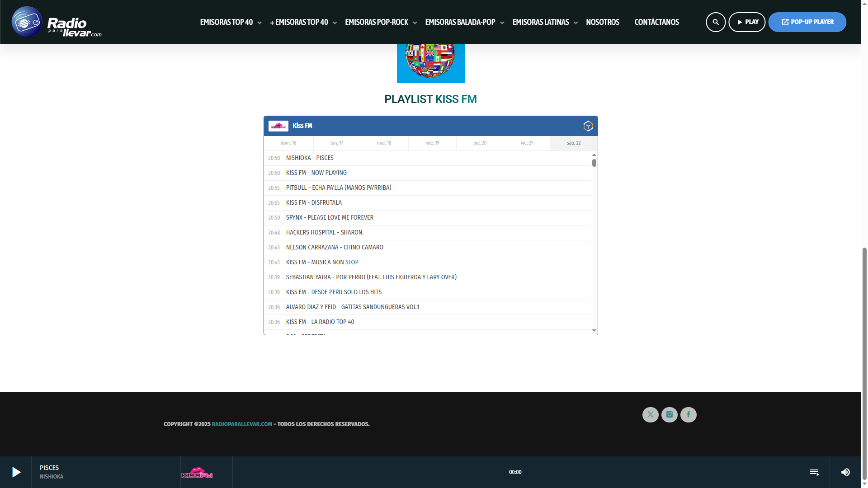Open the Nosotros menu item
Screen dimensions: 868x488
tap(602, 22)
